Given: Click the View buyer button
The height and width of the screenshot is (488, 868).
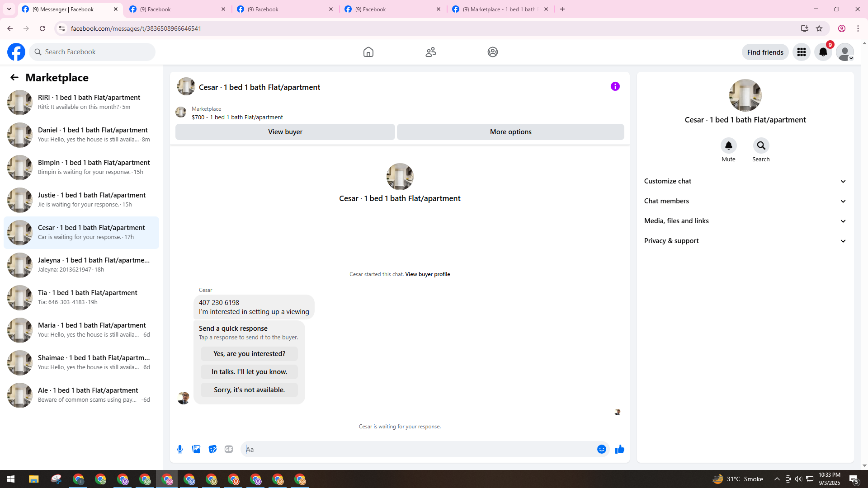Looking at the screenshot, I should point(285,132).
